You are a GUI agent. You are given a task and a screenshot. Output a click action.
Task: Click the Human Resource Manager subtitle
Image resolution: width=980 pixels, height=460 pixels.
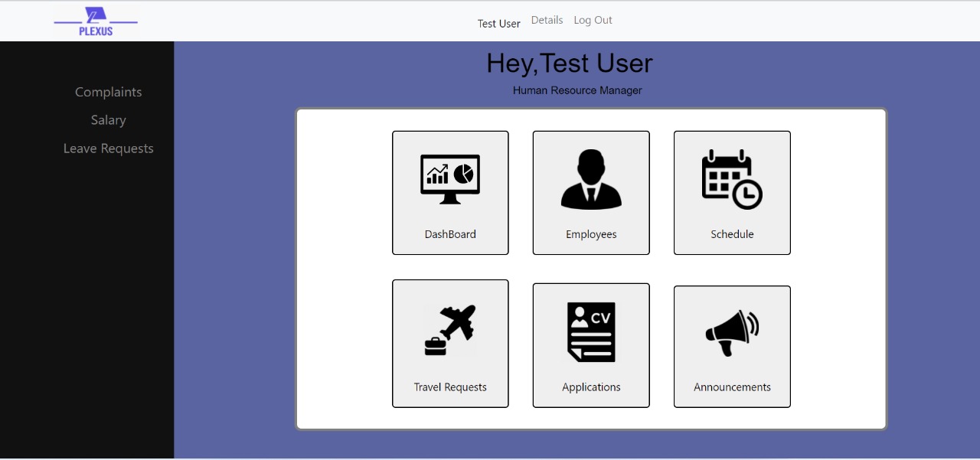pos(577,90)
